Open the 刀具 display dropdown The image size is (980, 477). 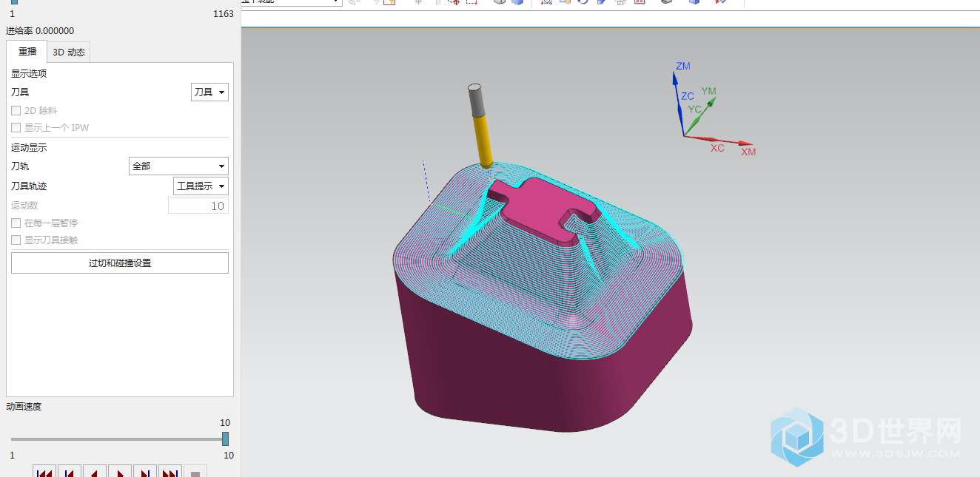coord(209,92)
